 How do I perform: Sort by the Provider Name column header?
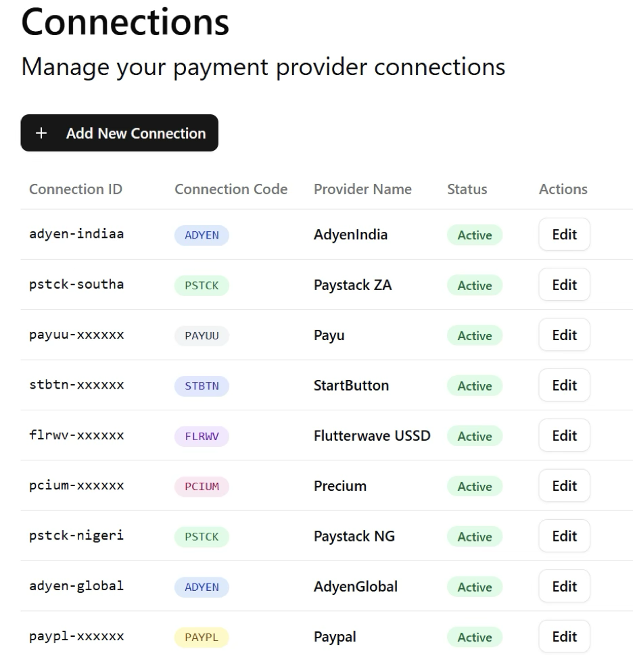click(362, 189)
